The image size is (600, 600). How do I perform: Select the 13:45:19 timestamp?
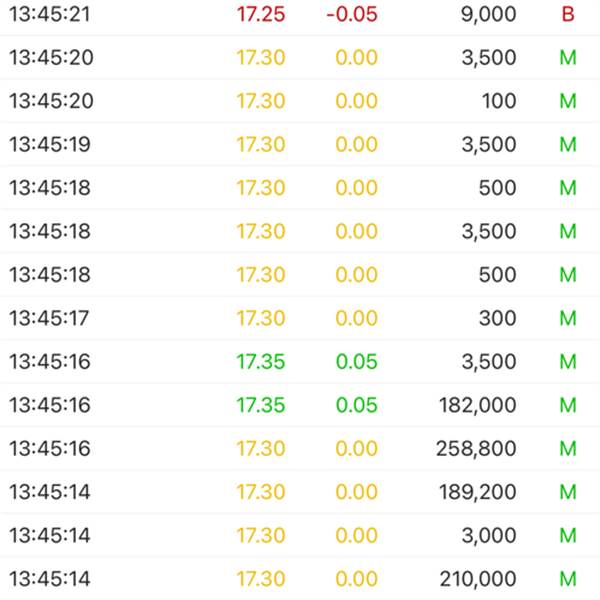pyautogui.click(x=50, y=145)
